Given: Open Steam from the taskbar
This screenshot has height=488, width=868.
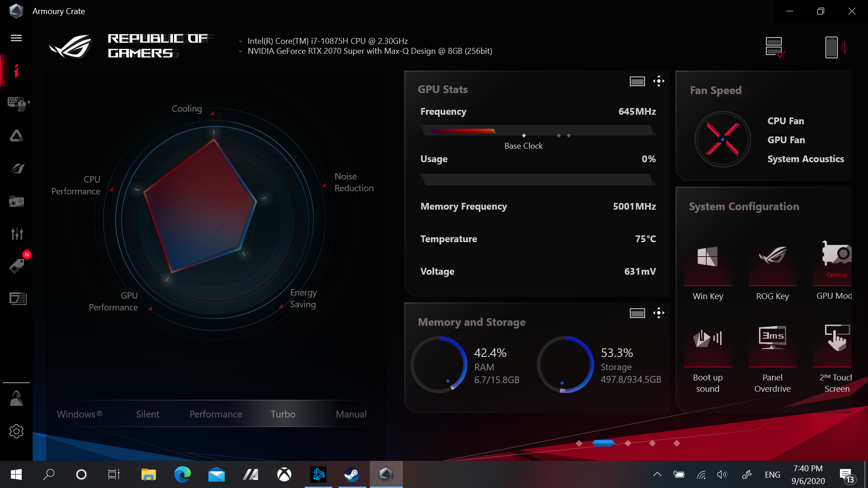Looking at the screenshot, I should [352, 474].
